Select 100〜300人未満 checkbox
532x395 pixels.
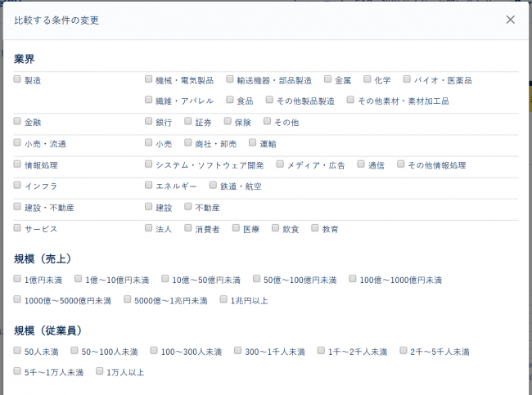[154, 351]
